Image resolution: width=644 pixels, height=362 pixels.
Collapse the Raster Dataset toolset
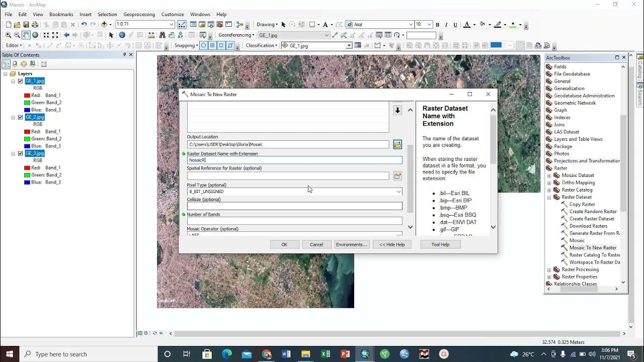point(549,197)
